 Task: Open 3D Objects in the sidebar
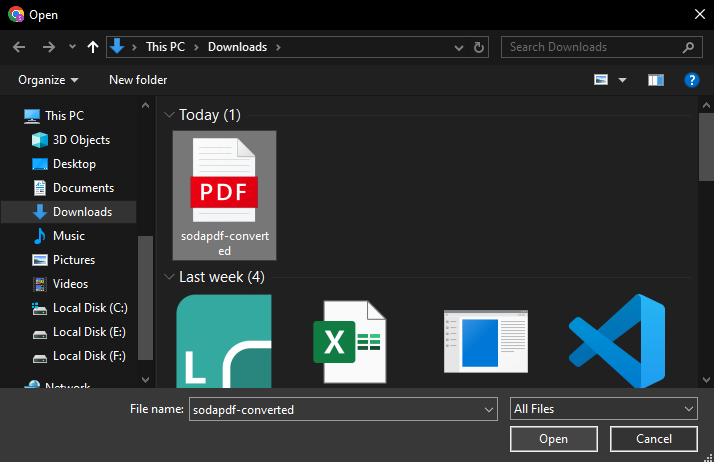(82, 140)
